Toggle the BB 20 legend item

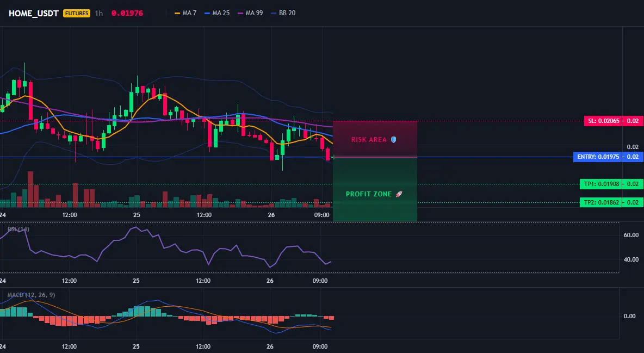283,13
